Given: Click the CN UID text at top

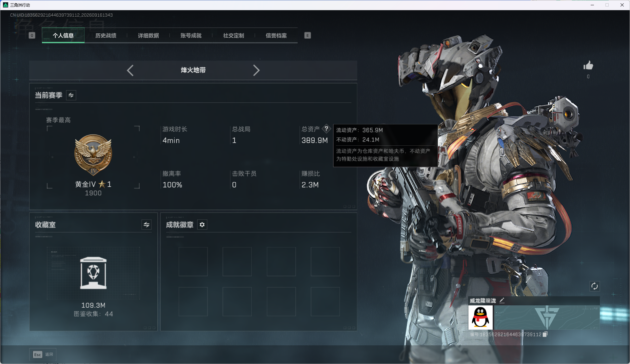Looking at the screenshot, I should click(61, 15).
